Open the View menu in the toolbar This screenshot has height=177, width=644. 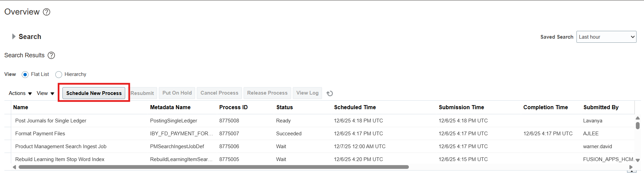[45, 93]
